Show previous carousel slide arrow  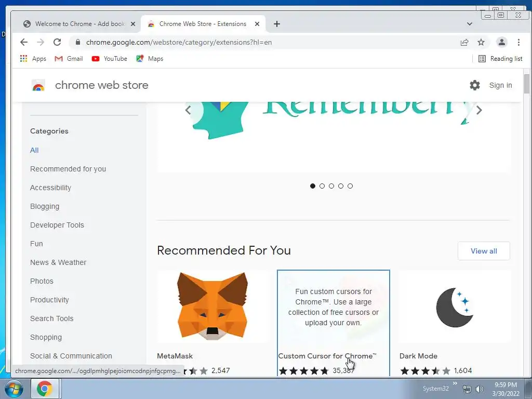[188, 110]
